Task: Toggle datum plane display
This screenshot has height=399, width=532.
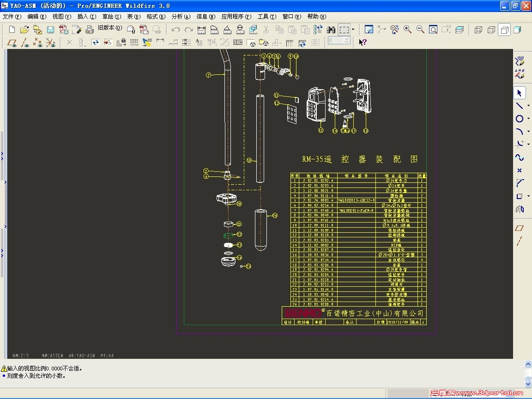Action: click(12, 42)
